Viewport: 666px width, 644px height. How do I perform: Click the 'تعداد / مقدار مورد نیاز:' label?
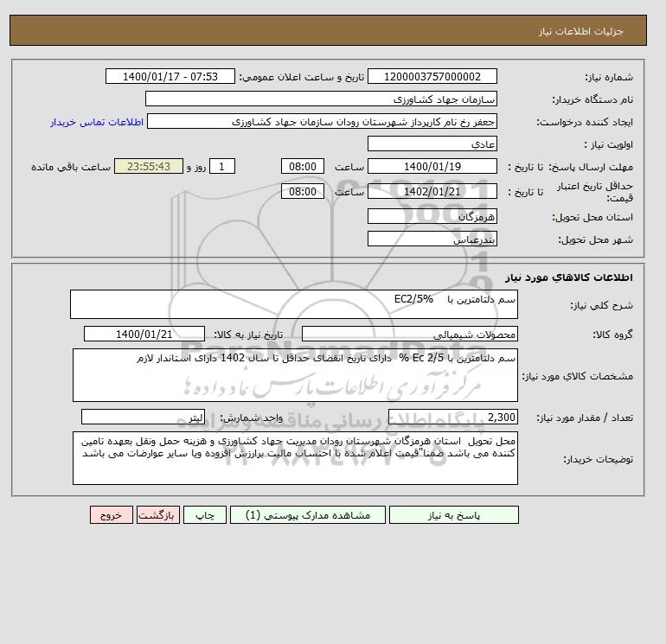coord(585,418)
